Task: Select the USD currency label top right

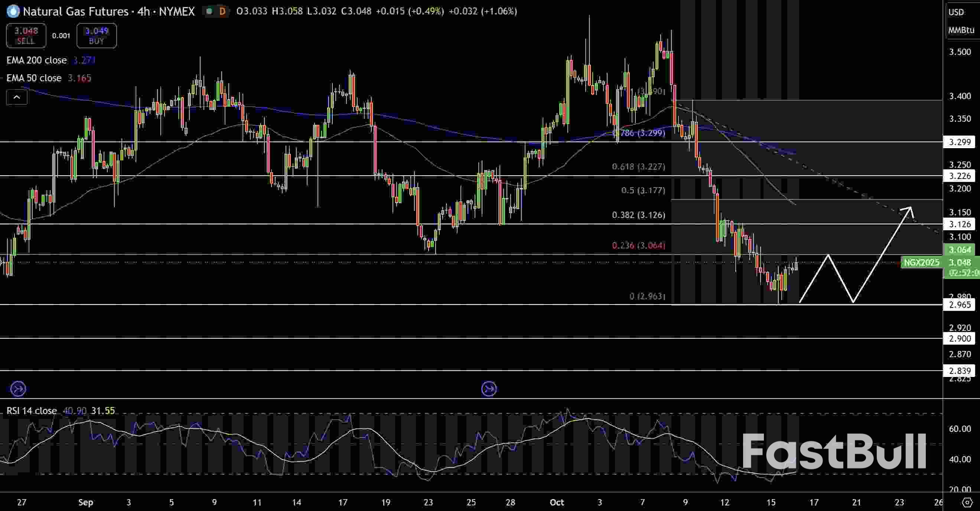Action: [x=957, y=12]
